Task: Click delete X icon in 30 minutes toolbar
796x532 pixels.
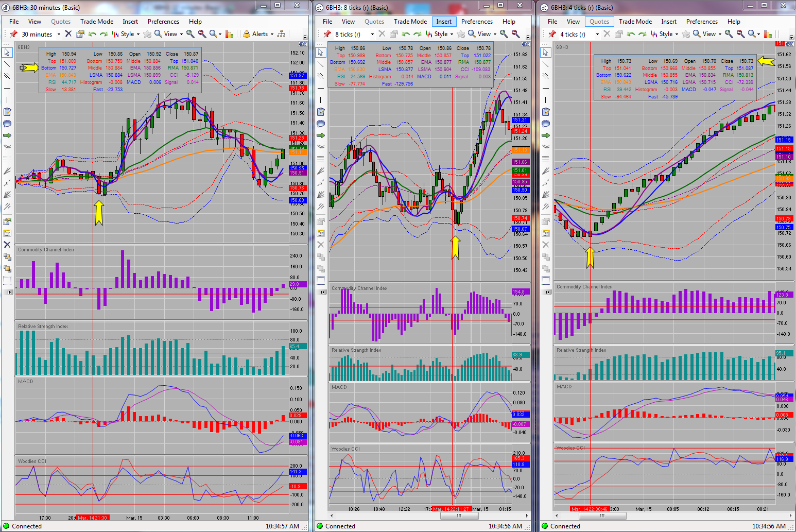Action: coord(68,34)
